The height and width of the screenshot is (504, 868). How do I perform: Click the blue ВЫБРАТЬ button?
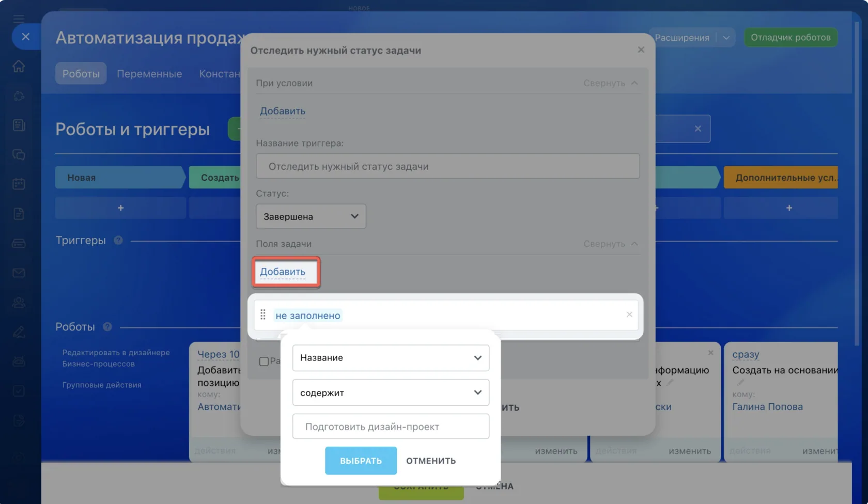pos(361,461)
